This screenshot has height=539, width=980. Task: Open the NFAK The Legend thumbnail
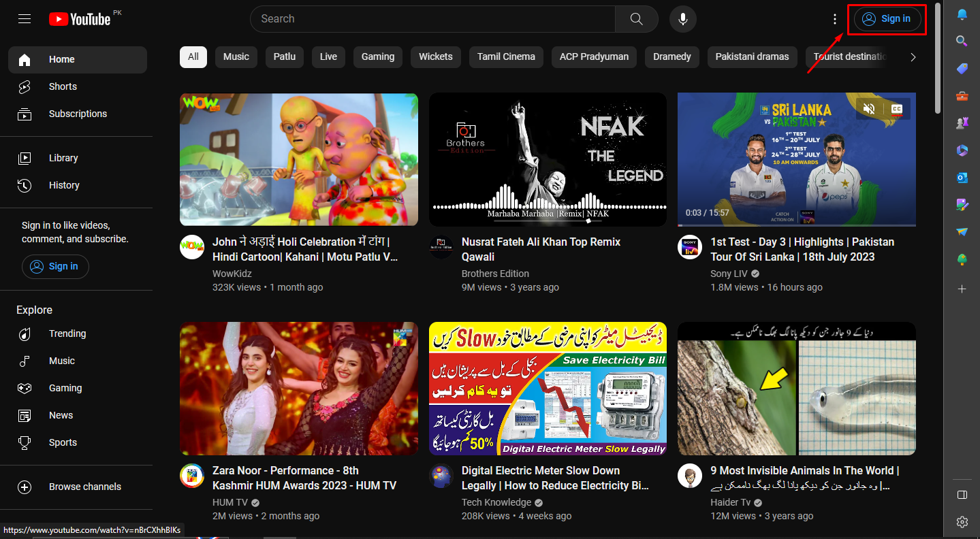pyautogui.click(x=548, y=159)
